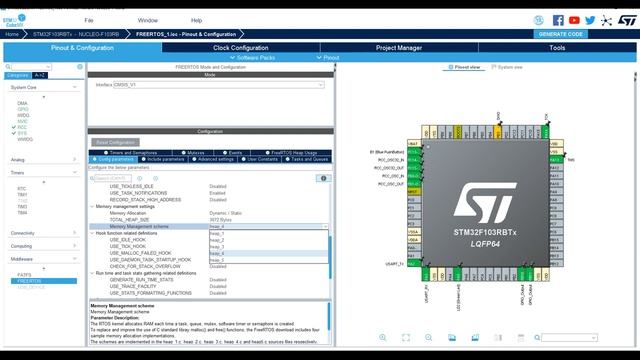
Task: Click the pin list table icon in pinout toolbar
Action: [521, 338]
